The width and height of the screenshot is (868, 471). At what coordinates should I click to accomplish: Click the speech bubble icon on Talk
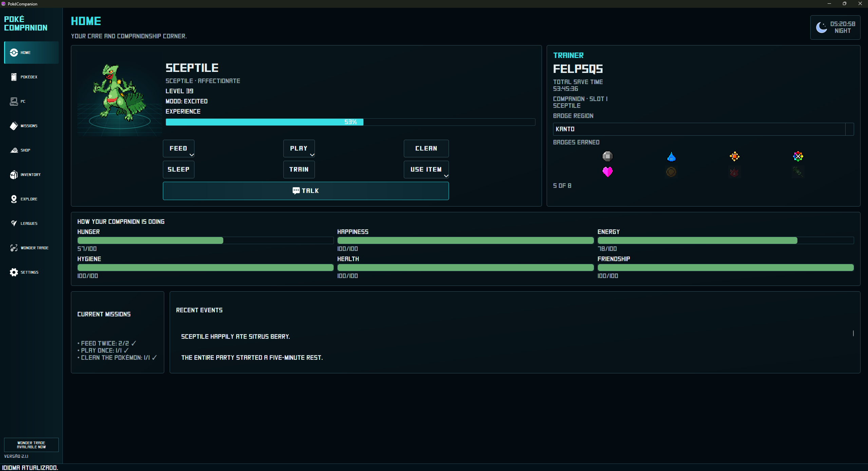[296, 191]
